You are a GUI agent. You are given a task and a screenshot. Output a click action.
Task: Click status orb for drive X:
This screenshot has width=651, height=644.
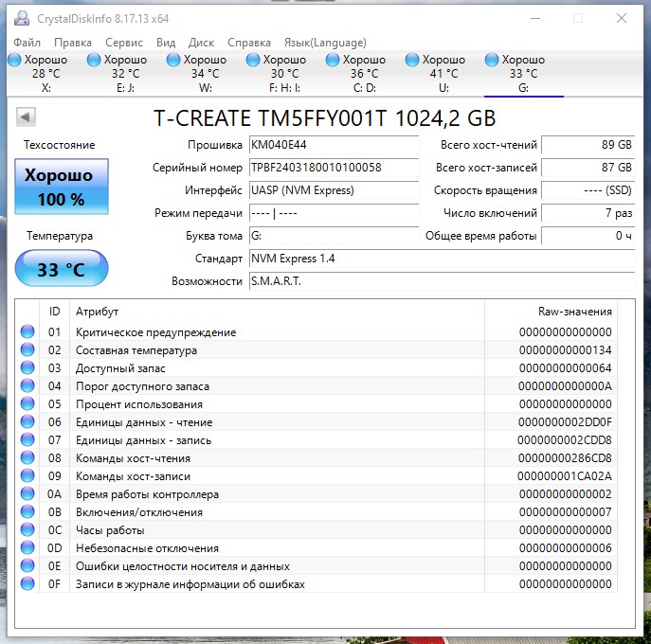point(14,60)
